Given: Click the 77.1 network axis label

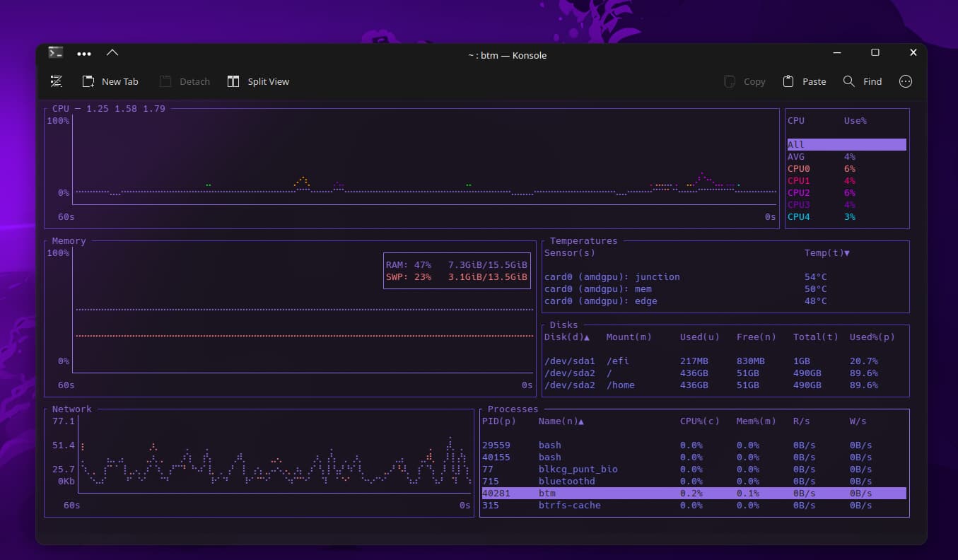Looking at the screenshot, I should click(x=64, y=421).
